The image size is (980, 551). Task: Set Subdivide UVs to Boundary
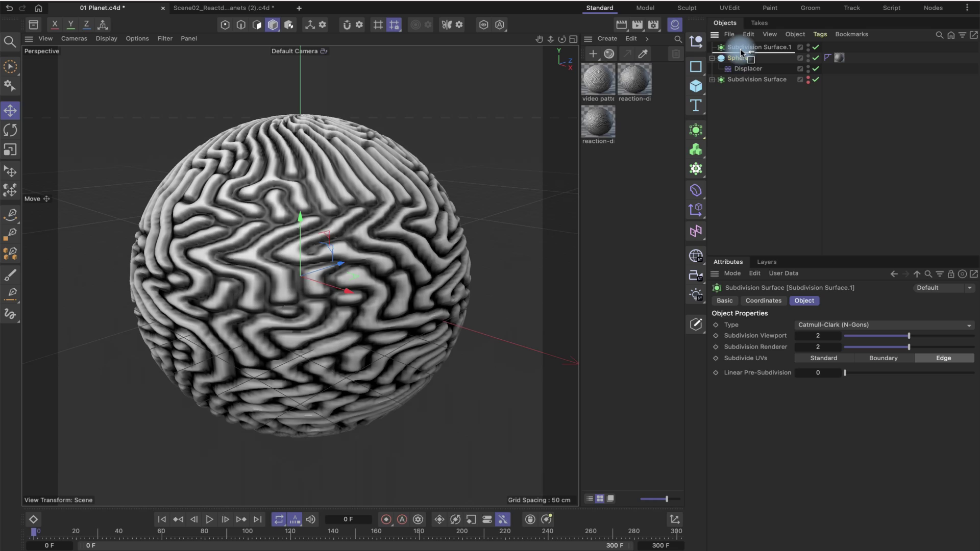[883, 358]
